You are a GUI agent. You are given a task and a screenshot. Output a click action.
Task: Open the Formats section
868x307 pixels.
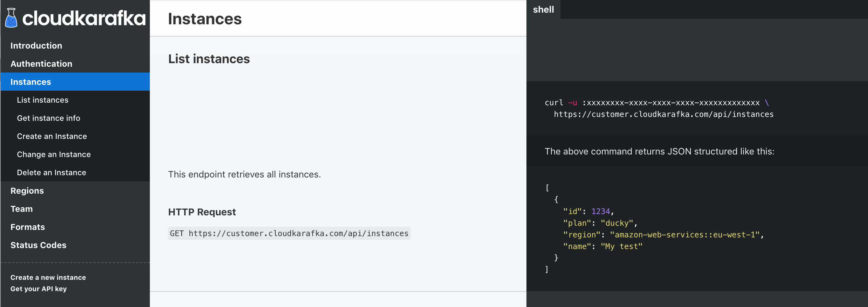(x=28, y=227)
